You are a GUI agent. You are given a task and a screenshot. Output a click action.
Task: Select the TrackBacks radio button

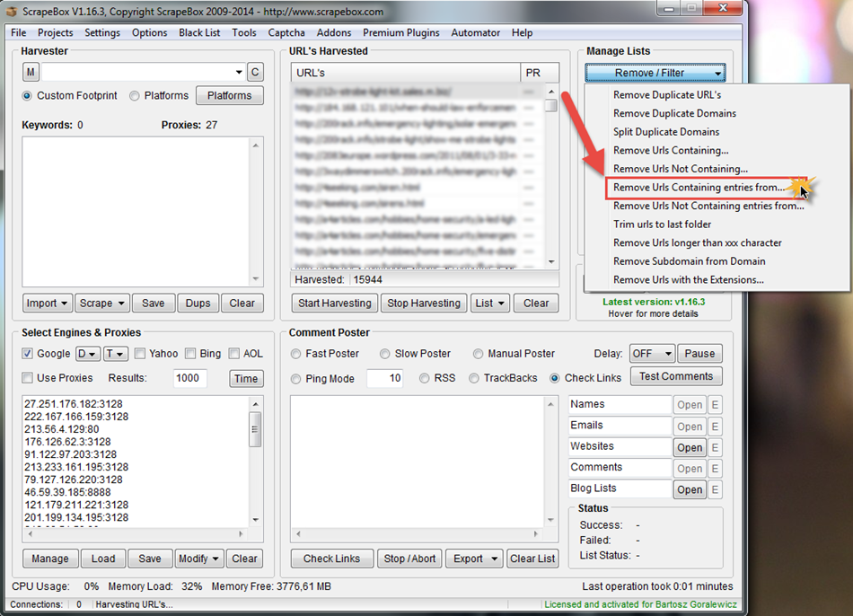coord(474,378)
